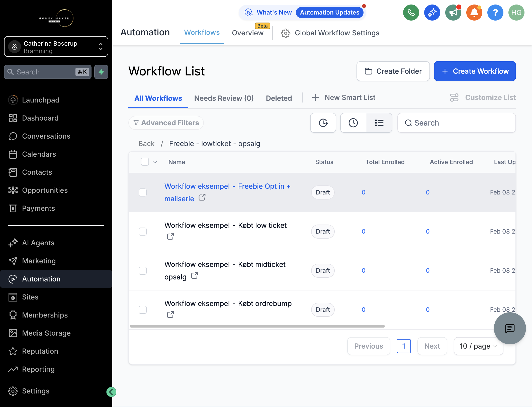Check the Købt midticket opsalg row checkbox
532x407 pixels.
143,271
